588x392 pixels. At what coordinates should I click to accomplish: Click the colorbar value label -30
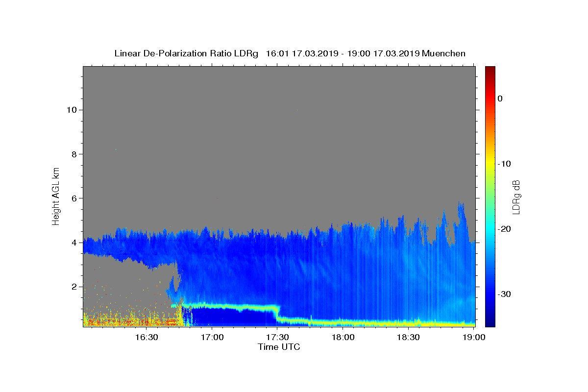coord(504,294)
